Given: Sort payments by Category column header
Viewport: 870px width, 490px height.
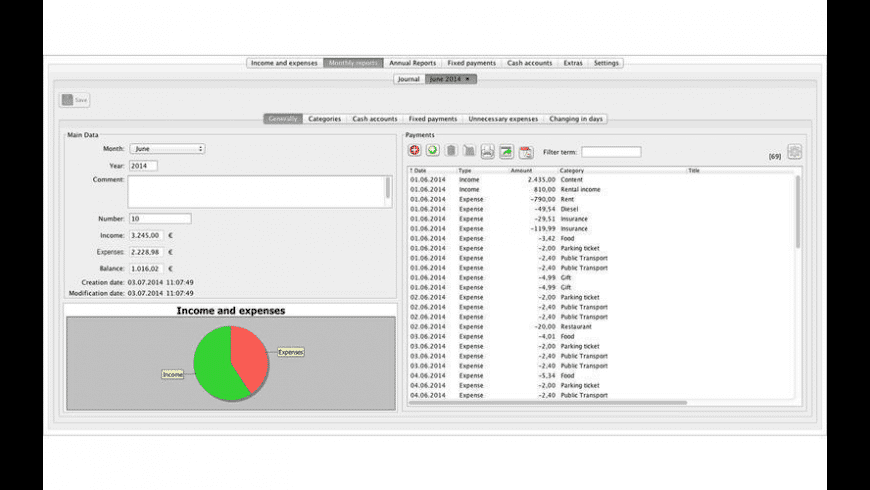Looking at the screenshot, I should tap(622, 170).
